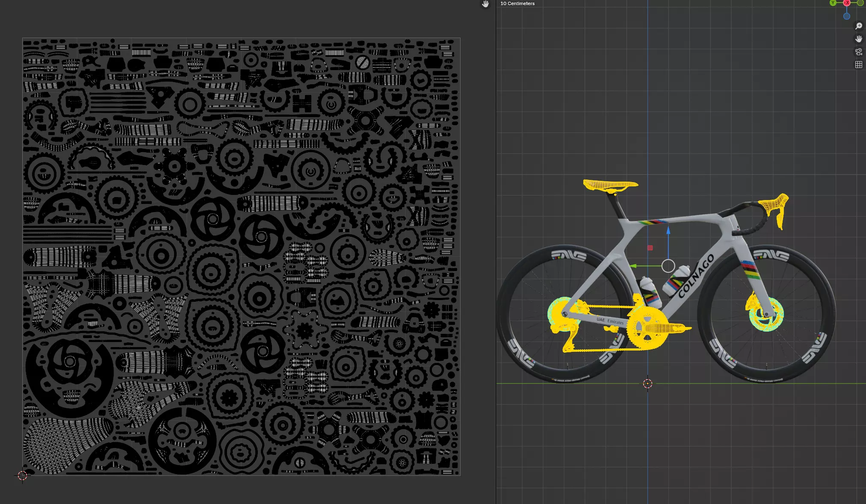The image size is (866, 504).
Task: Select the yellow crankset chainring
Action: point(647,328)
